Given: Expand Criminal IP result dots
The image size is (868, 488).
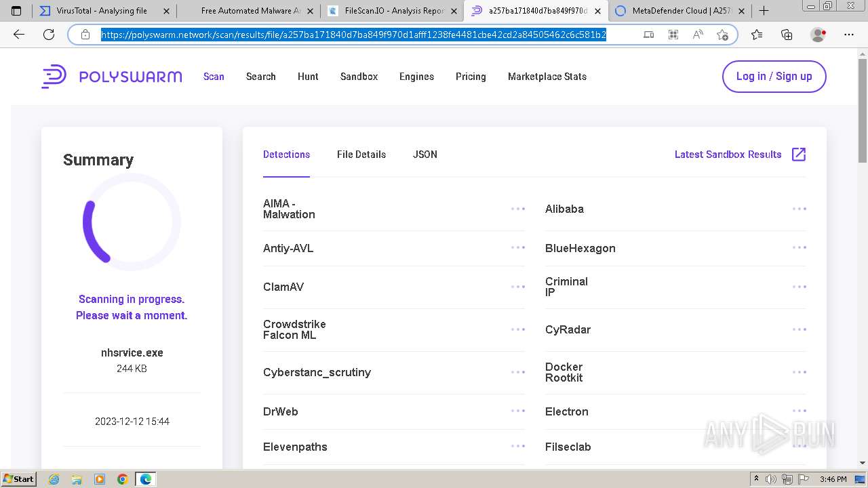Looking at the screenshot, I should (800, 287).
